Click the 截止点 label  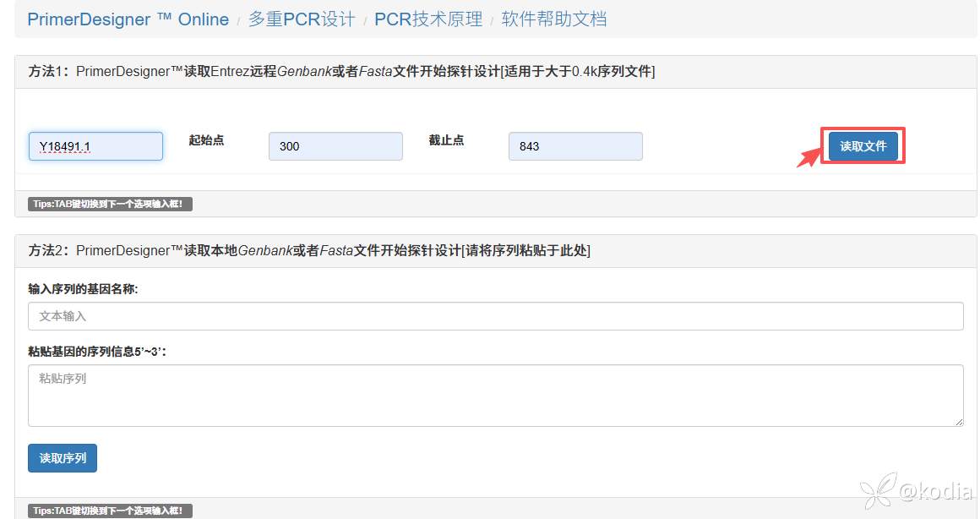tap(446, 140)
